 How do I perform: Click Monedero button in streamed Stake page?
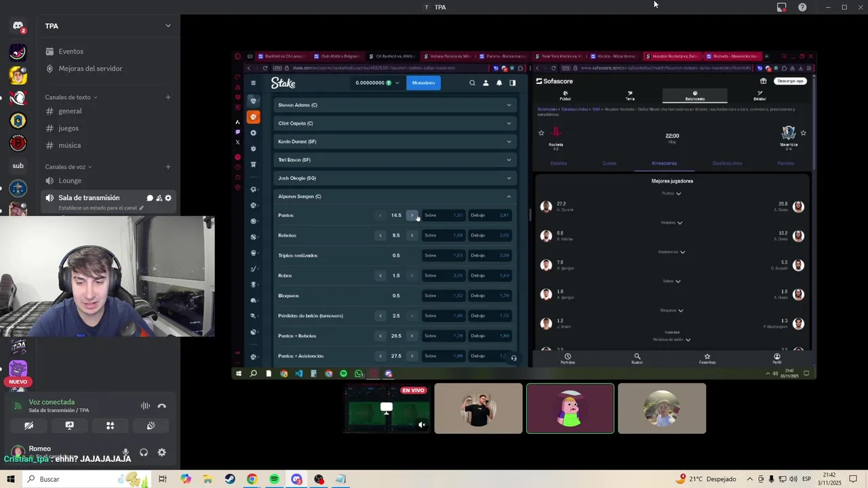(423, 83)
